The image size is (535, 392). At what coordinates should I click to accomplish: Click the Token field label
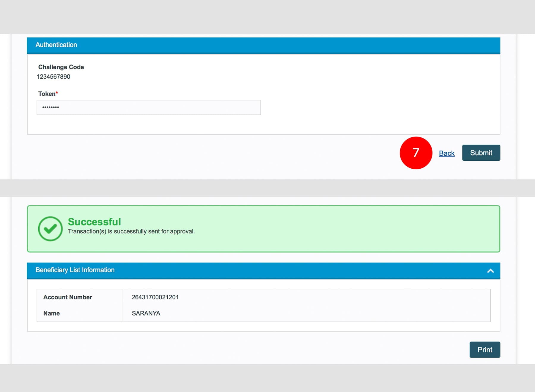pos(47,94)
